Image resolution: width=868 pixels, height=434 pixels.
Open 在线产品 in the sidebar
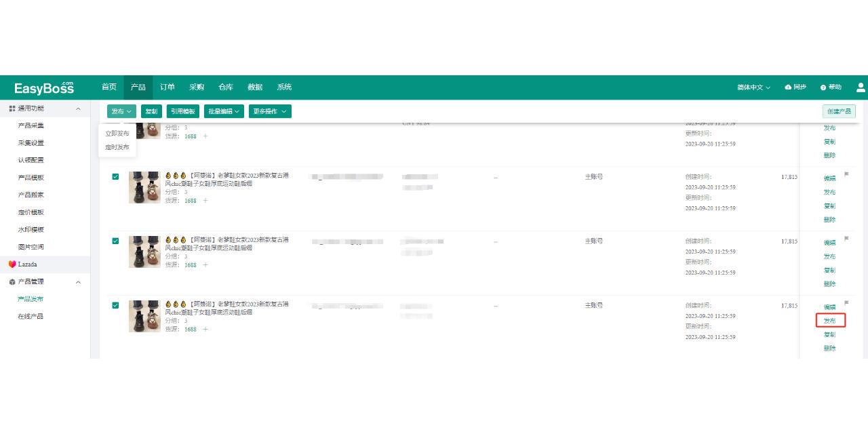31,316
